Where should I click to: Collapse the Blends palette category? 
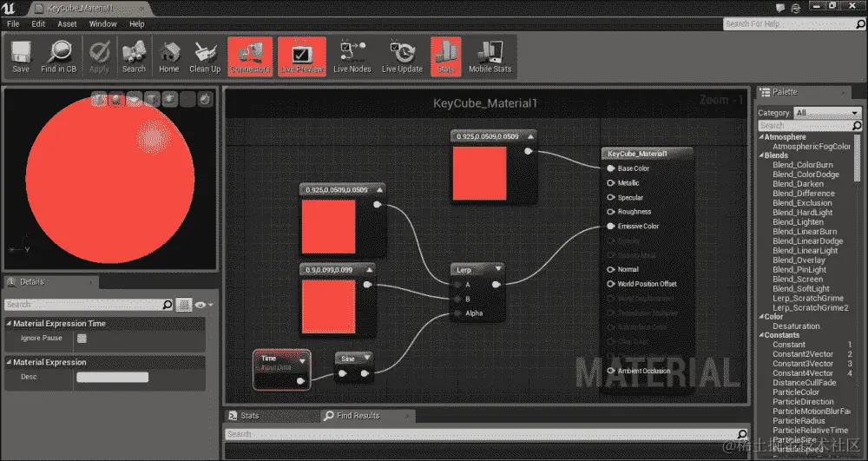coord(762,155)
